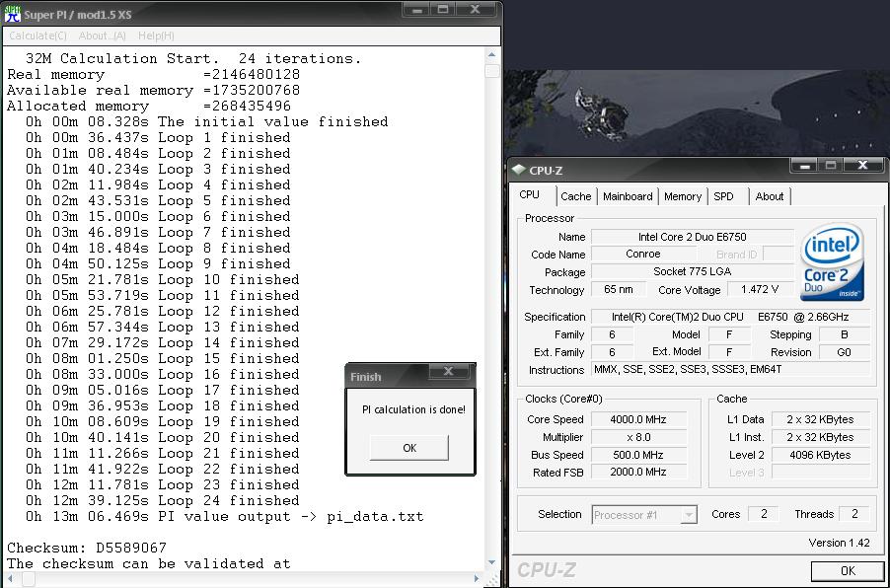Select the CPU tab in CPU-Z
Viewport: 890px width, 588px height.
tap(530, 194)
